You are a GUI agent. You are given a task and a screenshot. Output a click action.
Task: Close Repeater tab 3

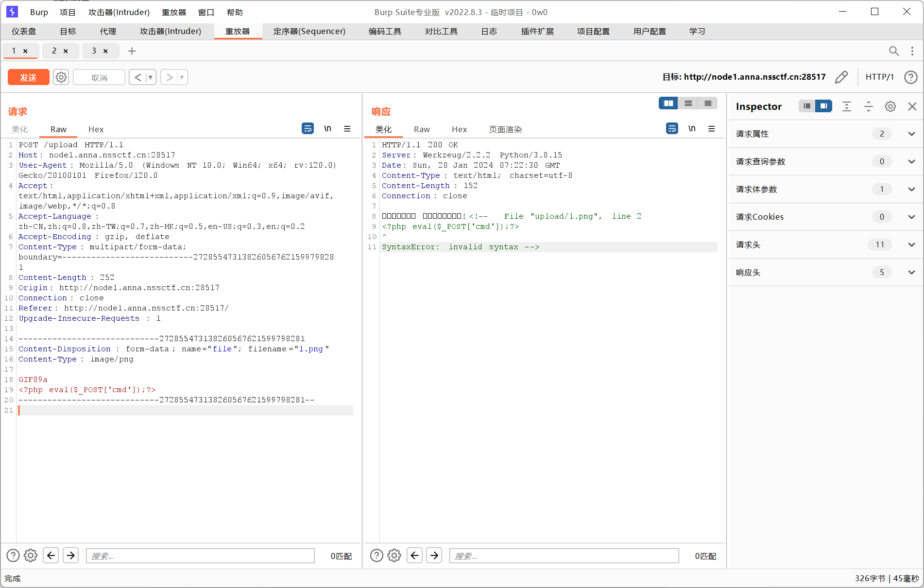point(105,51)
